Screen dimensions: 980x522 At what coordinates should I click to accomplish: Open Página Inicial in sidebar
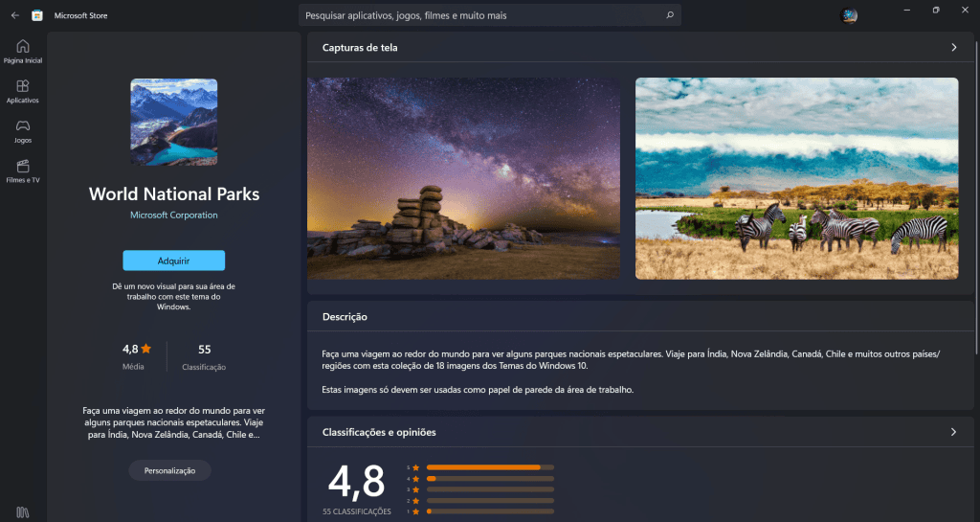tap(23, 52)
